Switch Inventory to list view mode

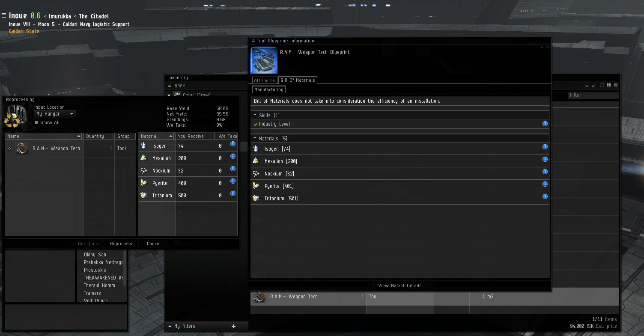click(x=616, y=86)
